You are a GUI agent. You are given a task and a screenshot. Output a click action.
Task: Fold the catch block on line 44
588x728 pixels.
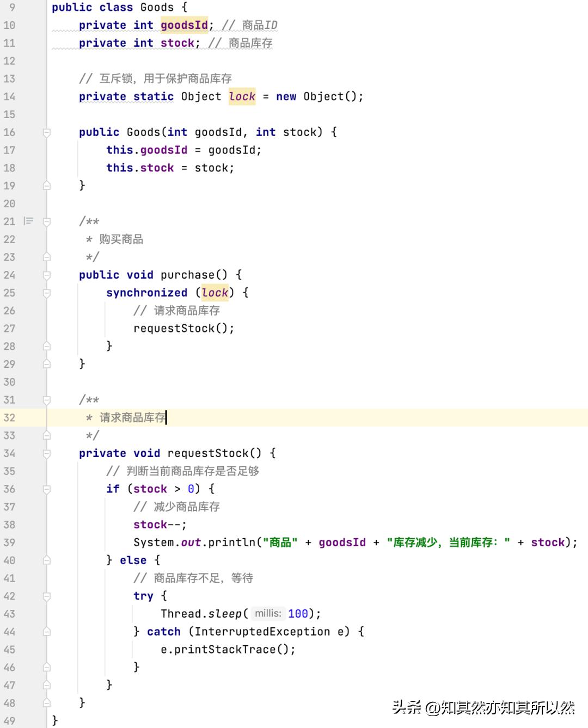[x=47, y=632]
